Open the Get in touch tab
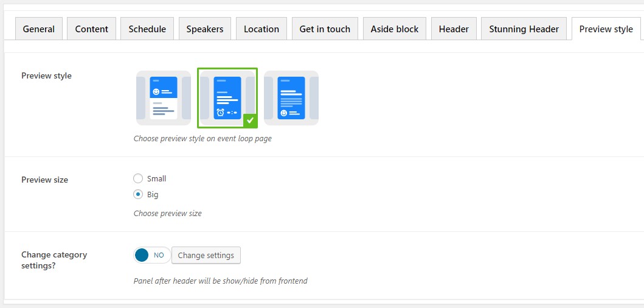The height and width of the screenshot is (308, 644). tap(325, 29)
